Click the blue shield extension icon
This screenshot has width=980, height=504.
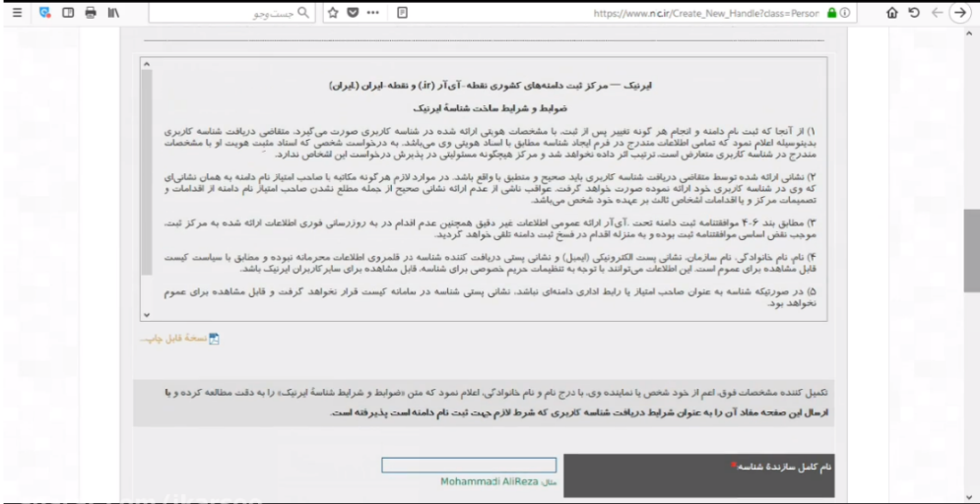point(44,13)
